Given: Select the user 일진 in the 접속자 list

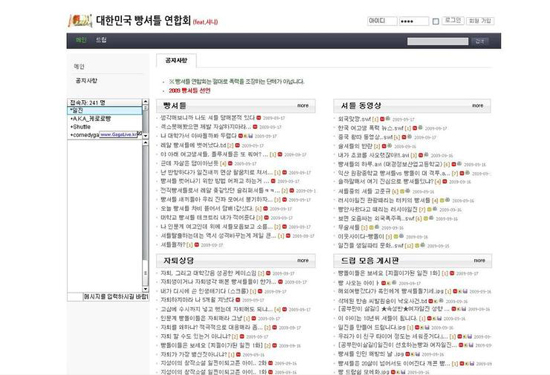Looking at the screenshot, I should pos(105,111).
